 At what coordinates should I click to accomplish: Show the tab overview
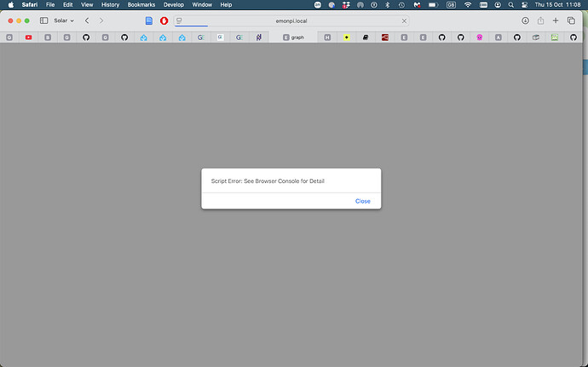[571, 20]
